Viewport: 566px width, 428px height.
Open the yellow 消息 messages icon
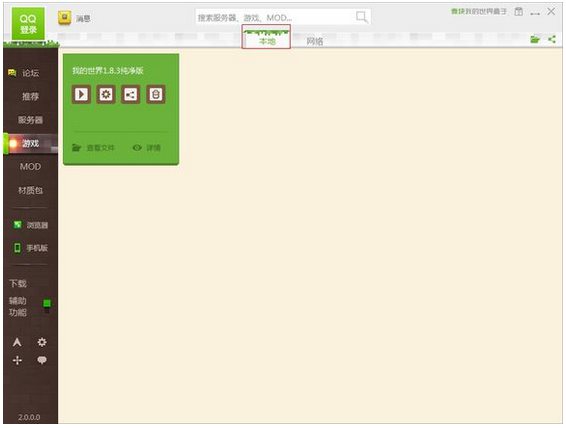point(65,18)
